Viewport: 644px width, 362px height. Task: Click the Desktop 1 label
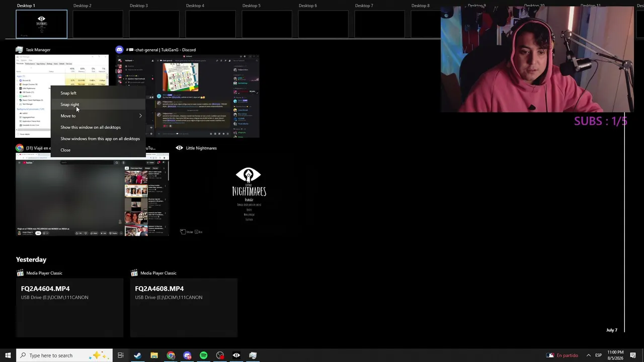(x=26, y=6)
